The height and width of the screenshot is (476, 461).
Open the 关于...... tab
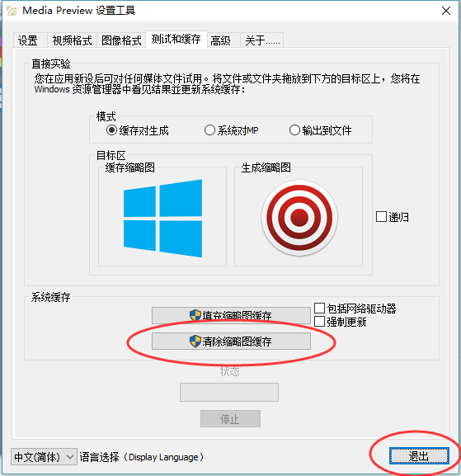coord(262,40)
